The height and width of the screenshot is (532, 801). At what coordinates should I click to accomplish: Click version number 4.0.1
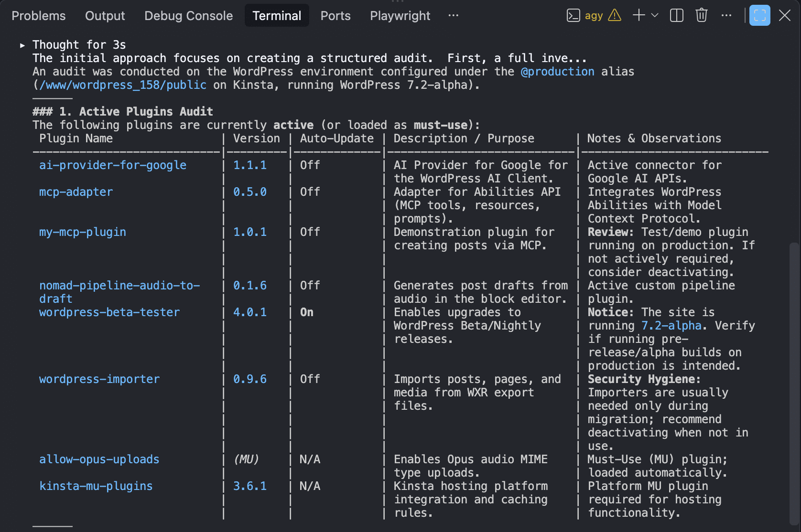tap(250, 312)
